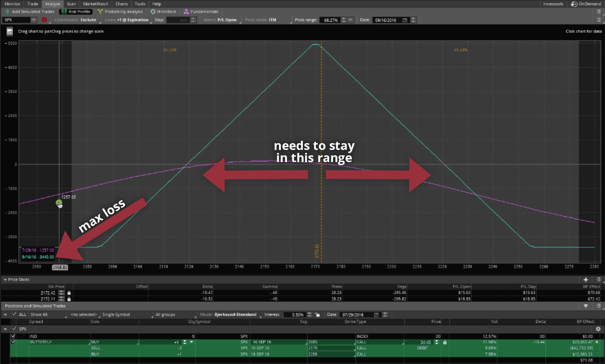Adjust stepper for 2172.42 price slice

click(61, 293)
